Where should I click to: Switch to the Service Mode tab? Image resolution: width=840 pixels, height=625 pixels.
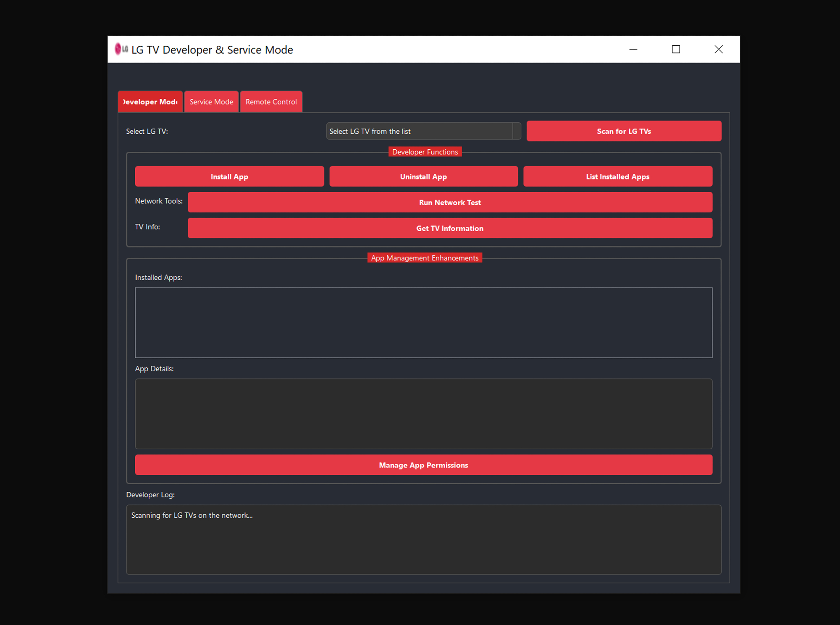click(x=211, y=102)
